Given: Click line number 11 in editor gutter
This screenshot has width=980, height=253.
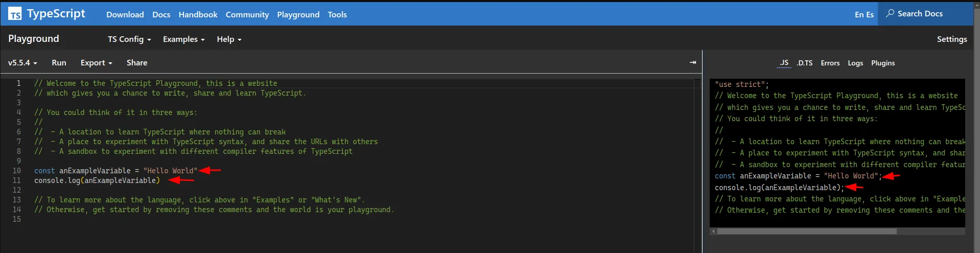Looking at the screenshot, I should 17,180.
